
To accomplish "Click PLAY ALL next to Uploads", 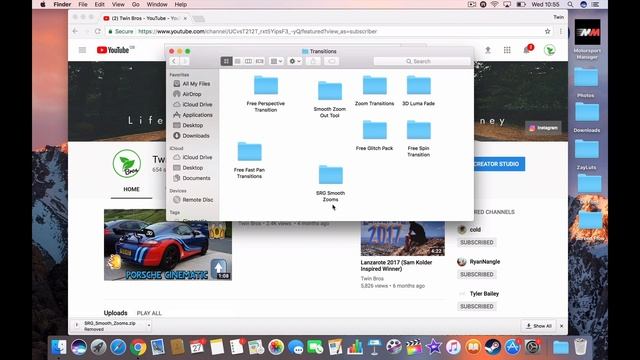I will click(x=149, y=313).
